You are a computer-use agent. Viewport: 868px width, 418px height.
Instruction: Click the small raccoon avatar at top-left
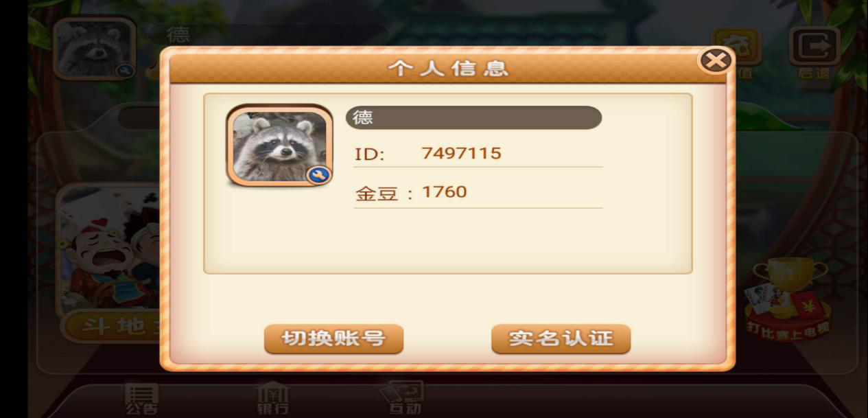[x=94, y=48]
